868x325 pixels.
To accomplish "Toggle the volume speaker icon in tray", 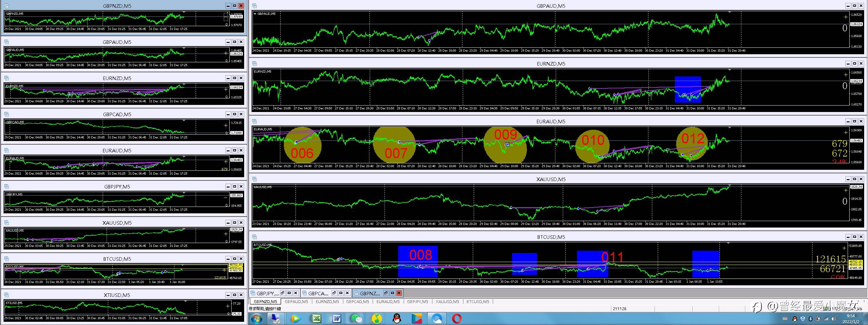I will (834, 319).
